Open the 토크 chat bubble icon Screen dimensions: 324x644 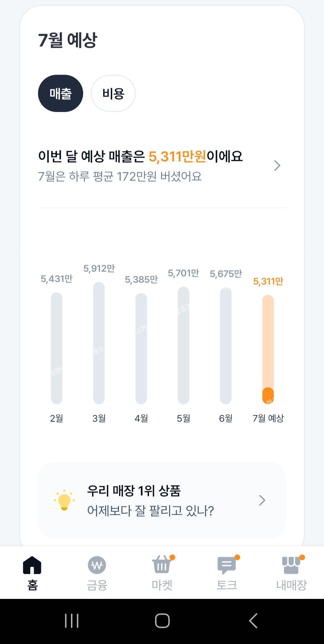(x=227, y=565)
